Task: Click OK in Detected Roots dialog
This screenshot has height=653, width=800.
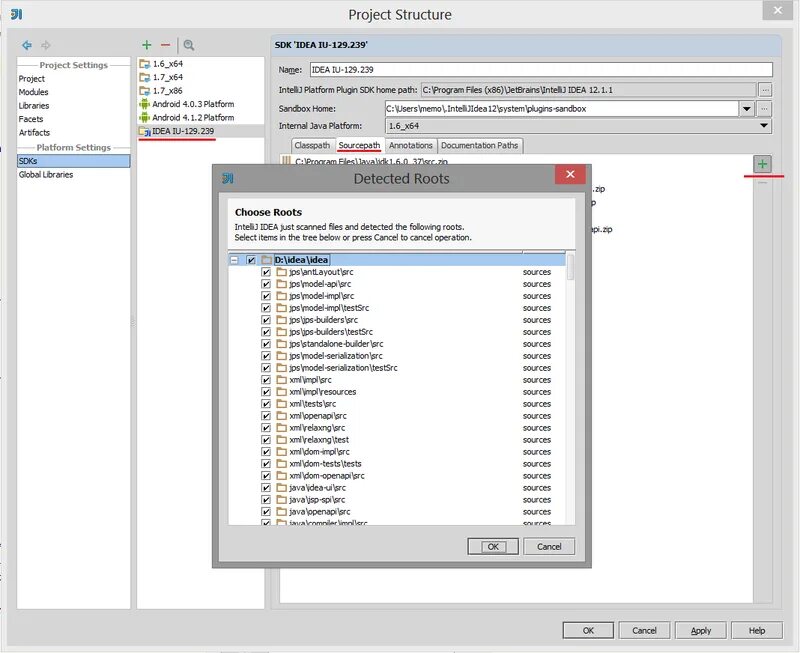Action: 493,546
